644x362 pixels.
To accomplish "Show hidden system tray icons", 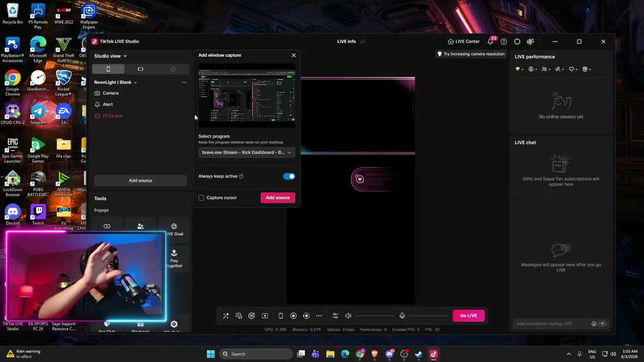I will coord(569,354).
